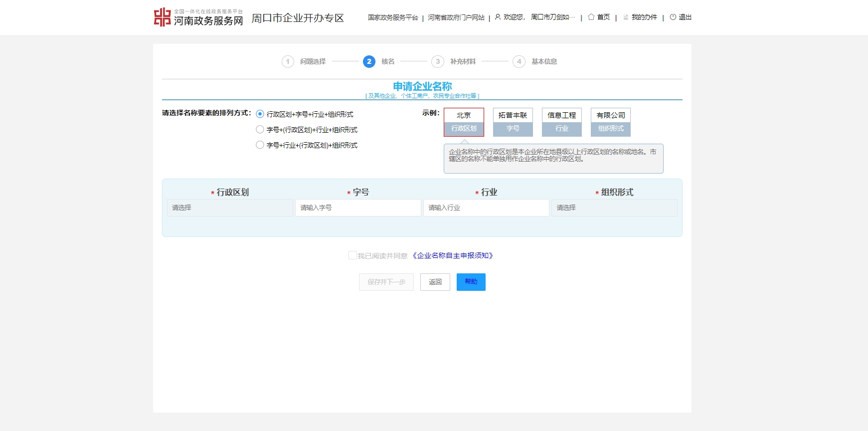Click the user avatar icon beside 欢迎您
868x431 pixels.
(x=498, y=17)
